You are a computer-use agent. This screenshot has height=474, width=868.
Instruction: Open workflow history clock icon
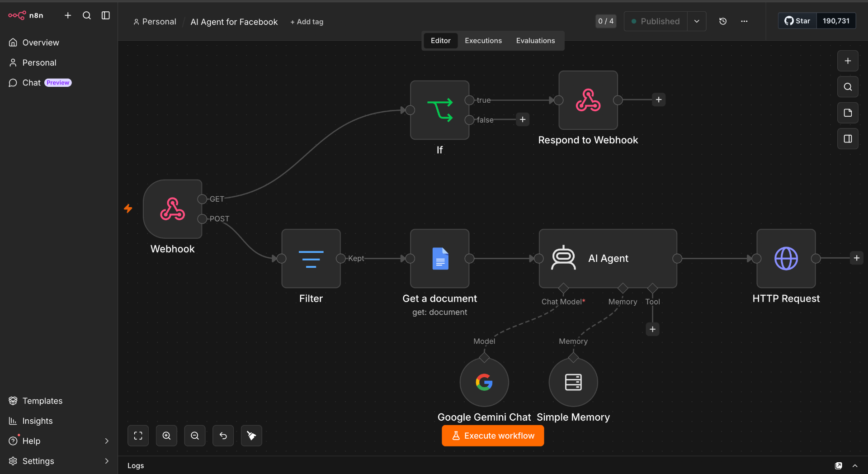(723, 21)
